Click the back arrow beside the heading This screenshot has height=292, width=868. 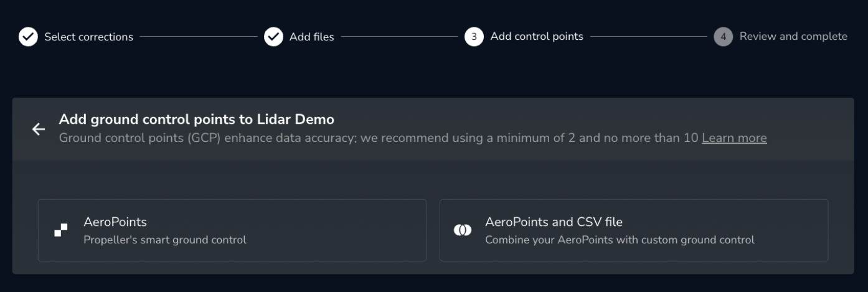click(39, 129)
